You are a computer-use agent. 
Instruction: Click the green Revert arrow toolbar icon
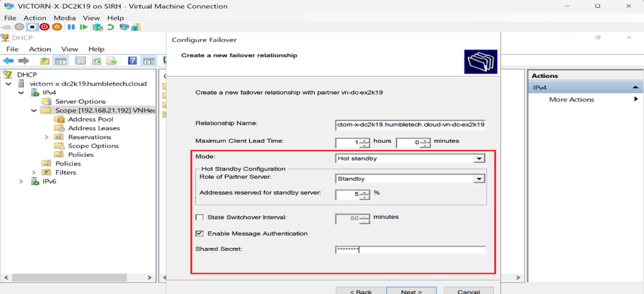coord(111,27)
